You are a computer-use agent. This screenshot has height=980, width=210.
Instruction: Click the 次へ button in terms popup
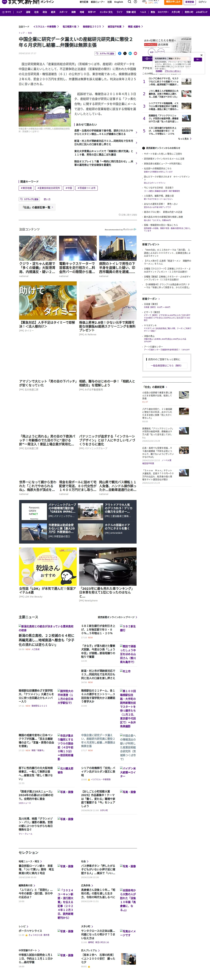198,59
